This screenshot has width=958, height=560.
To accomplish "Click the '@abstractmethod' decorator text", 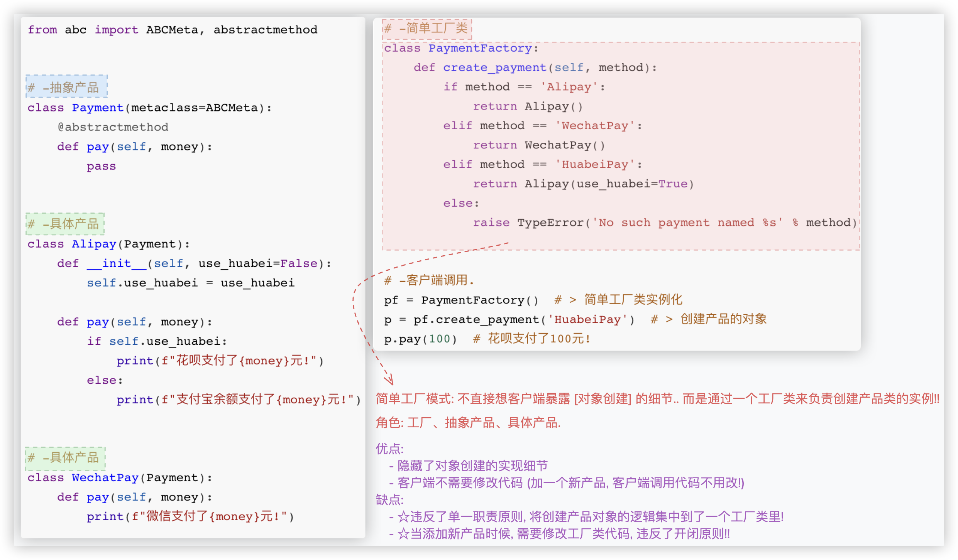I will [113, 127].
